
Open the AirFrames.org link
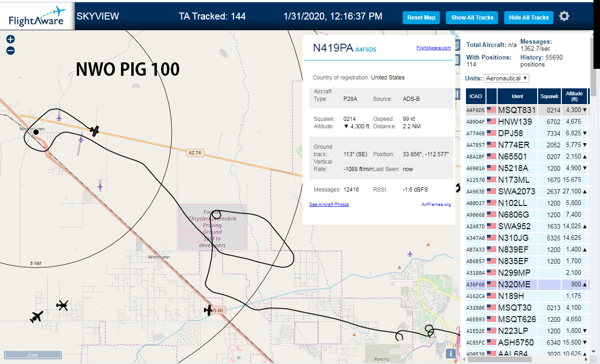436,205
